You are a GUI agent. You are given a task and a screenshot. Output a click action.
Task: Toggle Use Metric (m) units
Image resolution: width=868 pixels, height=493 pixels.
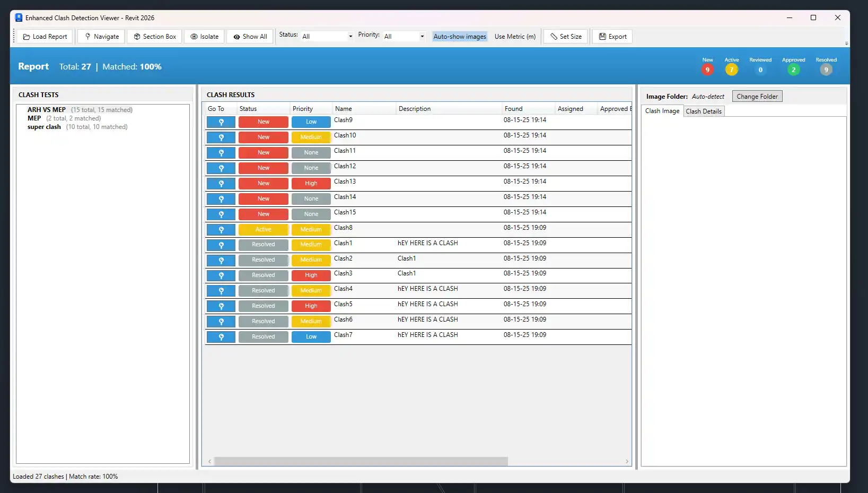(515, 37)
